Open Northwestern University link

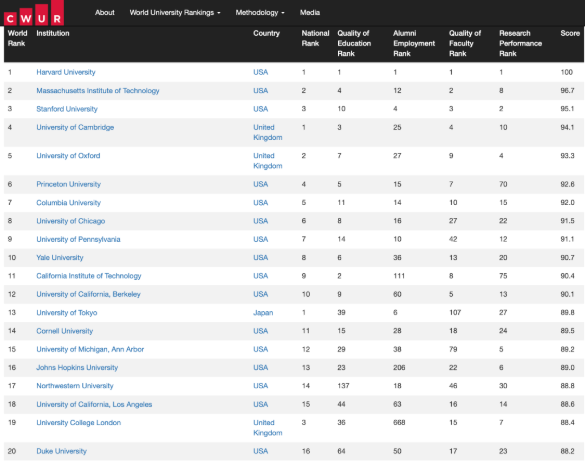[75, 386]
